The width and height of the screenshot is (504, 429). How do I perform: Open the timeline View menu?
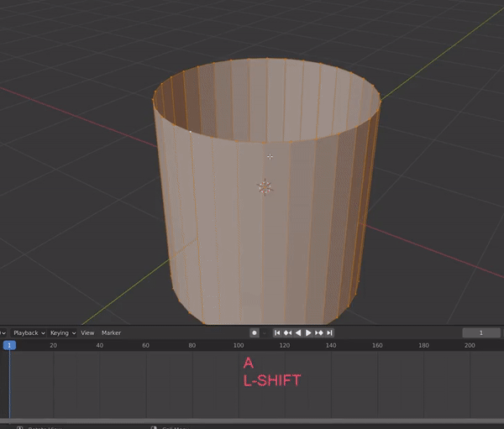pyautogui.click(x=87, y=333)
